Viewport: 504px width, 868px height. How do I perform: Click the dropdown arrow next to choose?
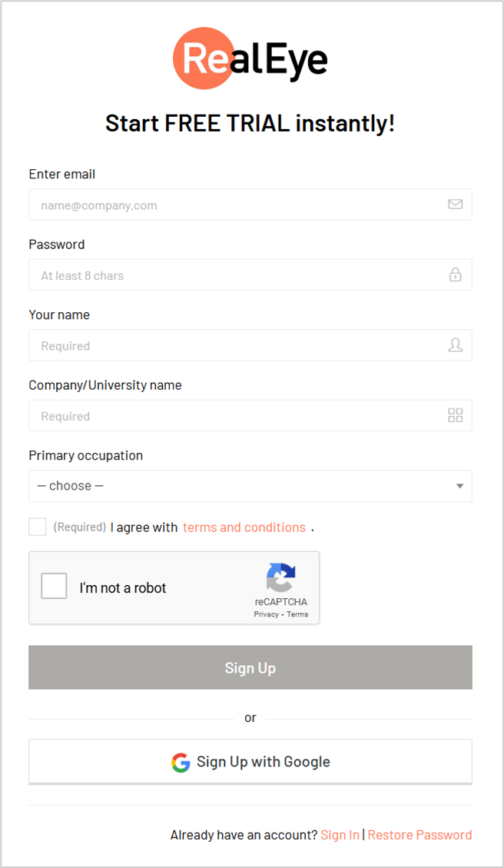click(459, 486)
